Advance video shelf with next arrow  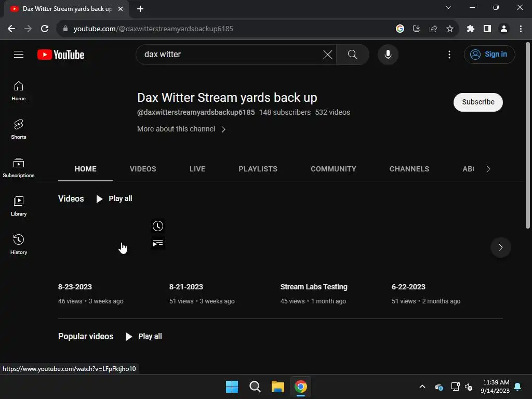[501, 247]
